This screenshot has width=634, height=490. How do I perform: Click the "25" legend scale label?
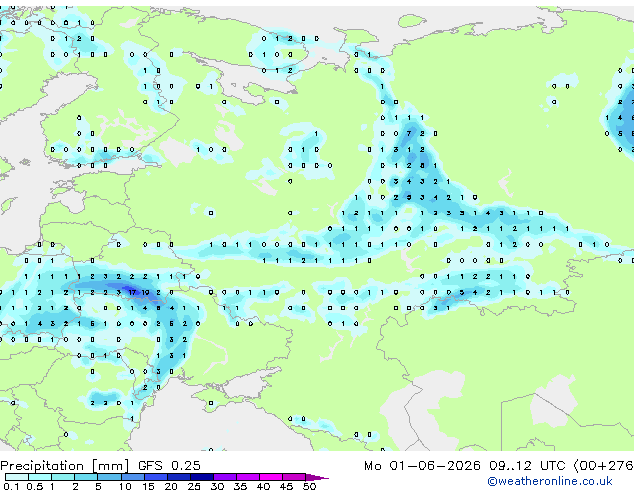(194, 486)
